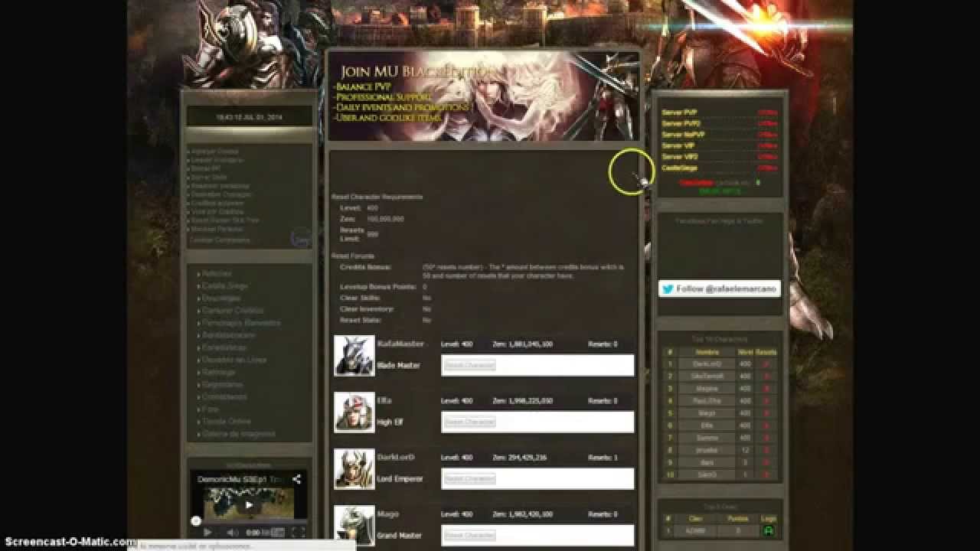Click DarkLorD in the Top 10 Characters table
Viewport: 980px width, 551px height.
pyautogui.click(x=707, y=364)
